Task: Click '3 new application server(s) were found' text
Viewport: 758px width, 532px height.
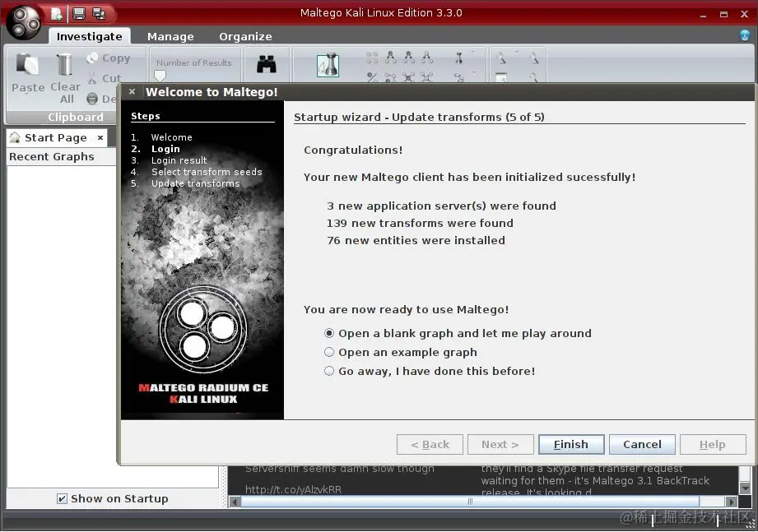Action: point(441,206)
